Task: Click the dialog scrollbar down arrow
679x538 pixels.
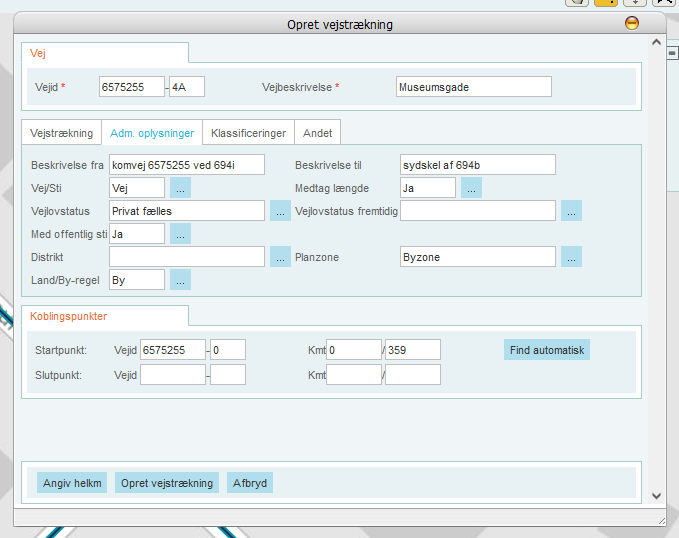Action: coord(656,495)
